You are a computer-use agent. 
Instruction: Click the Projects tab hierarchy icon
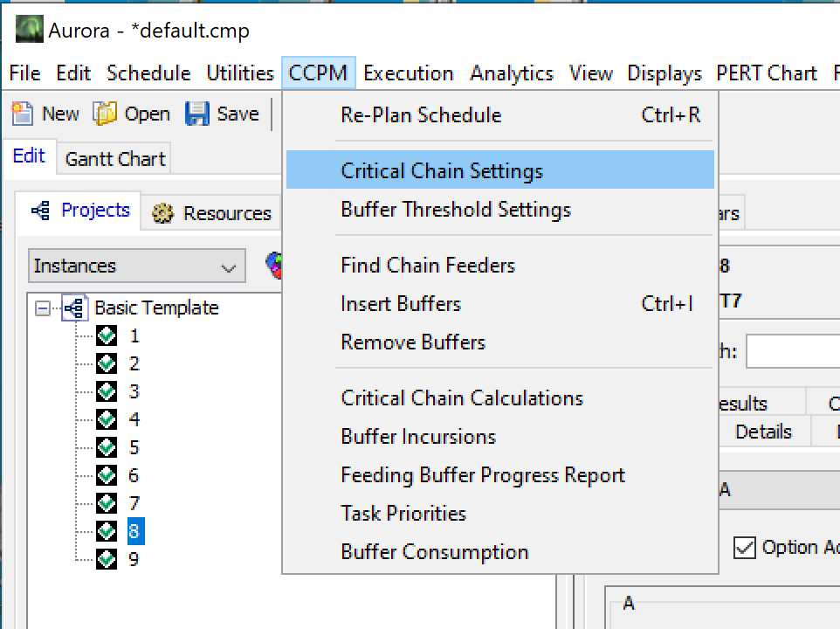40,211
